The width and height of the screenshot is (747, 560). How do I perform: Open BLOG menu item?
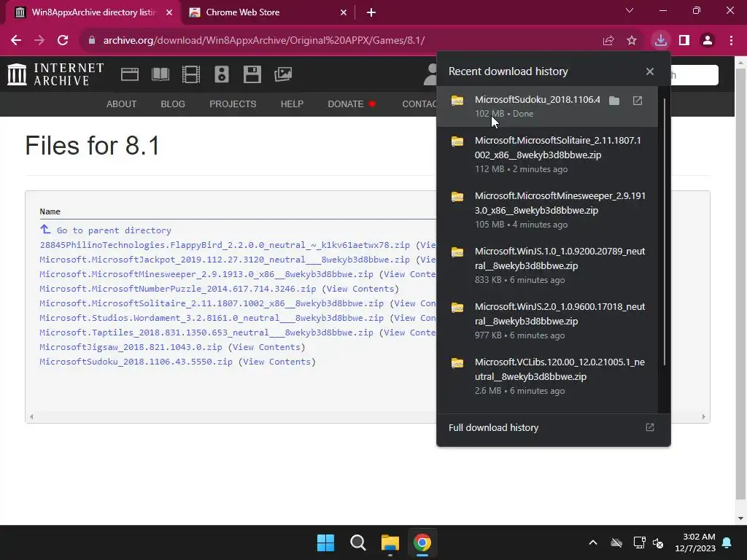[x=173, y=104]
